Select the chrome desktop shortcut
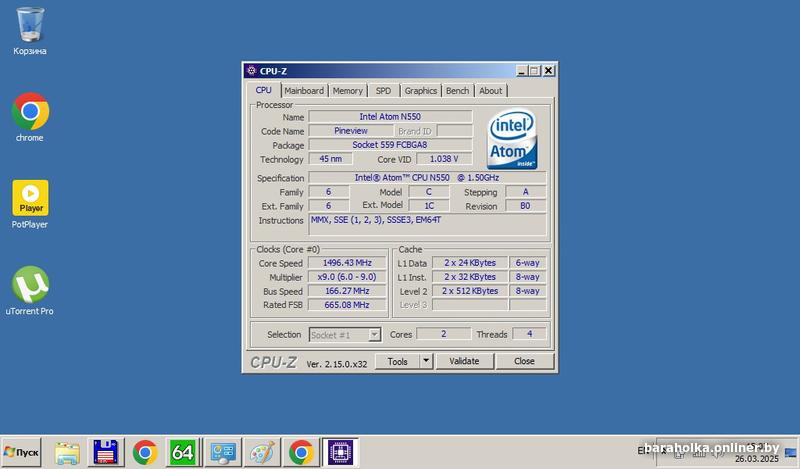The width and height of the screenshot is (800, 469). (x=30, y=117)
